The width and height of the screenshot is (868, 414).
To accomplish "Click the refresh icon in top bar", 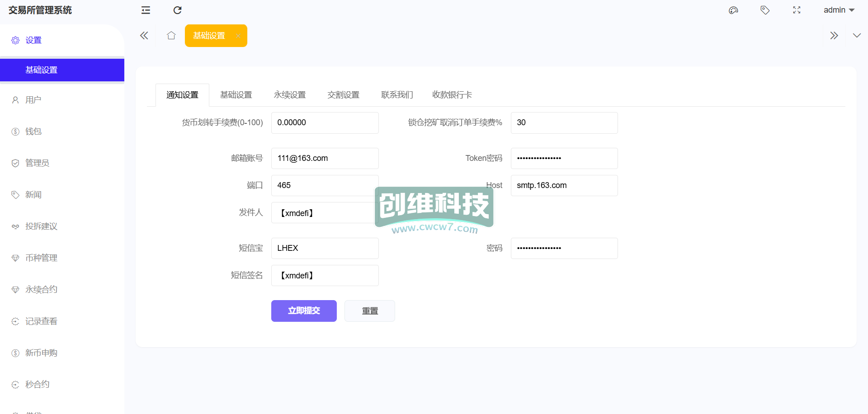I will coord(178,10).
